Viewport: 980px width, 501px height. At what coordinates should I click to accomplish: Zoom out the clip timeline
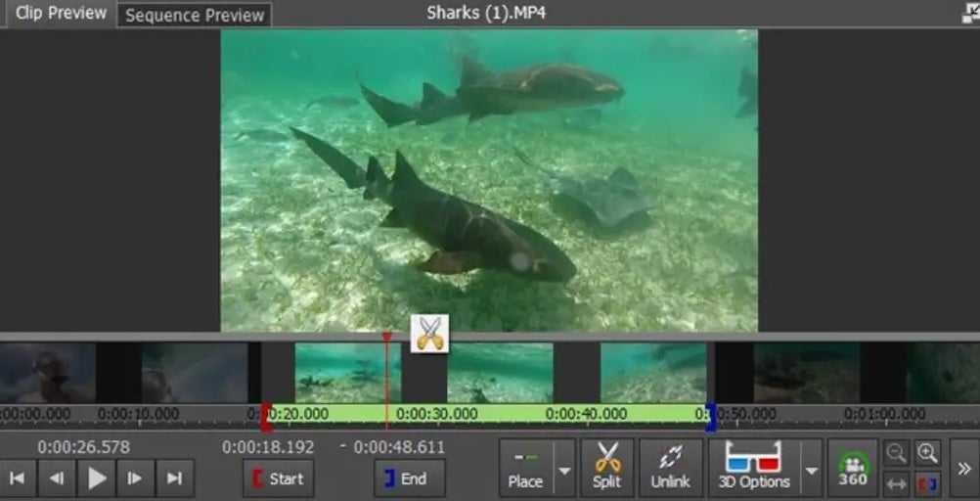(x=896, y=452)
